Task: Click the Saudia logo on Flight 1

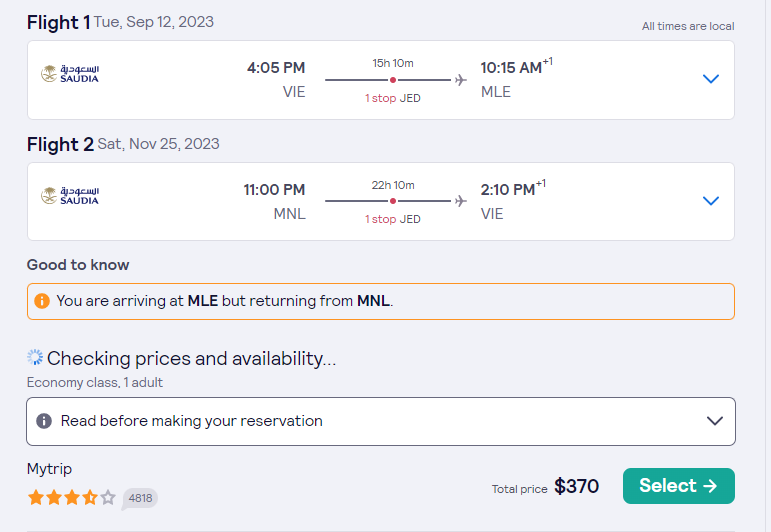Action: [x=70, y=74]
